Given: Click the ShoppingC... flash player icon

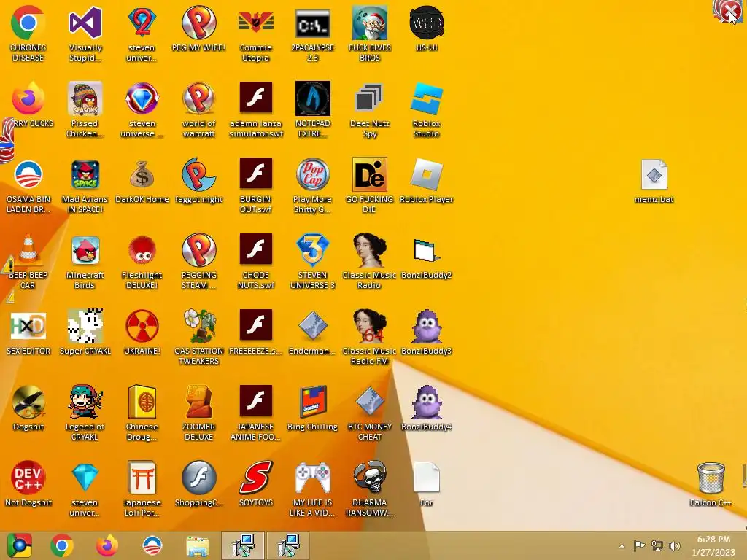Looking at the screenshot, I should [198, 478].
